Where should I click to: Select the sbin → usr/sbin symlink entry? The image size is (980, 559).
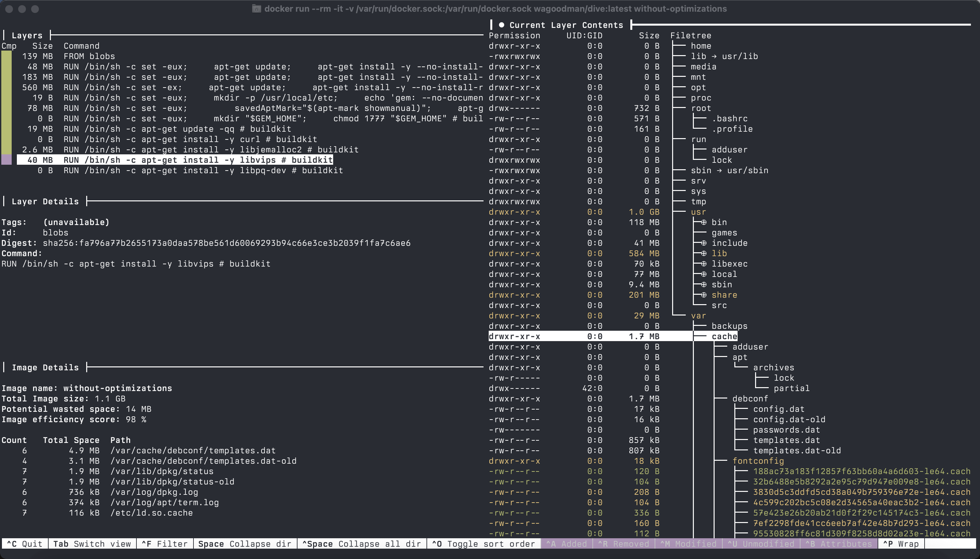click(729, 170)
